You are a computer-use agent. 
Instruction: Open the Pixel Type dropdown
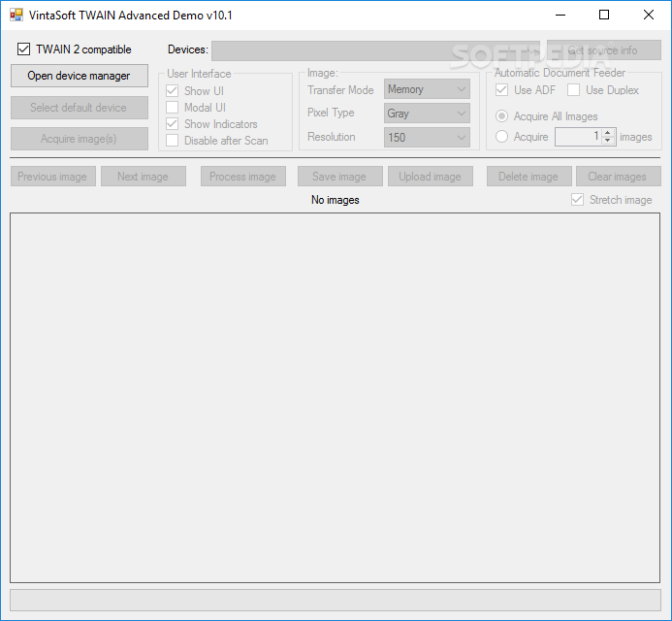(427, 114)
